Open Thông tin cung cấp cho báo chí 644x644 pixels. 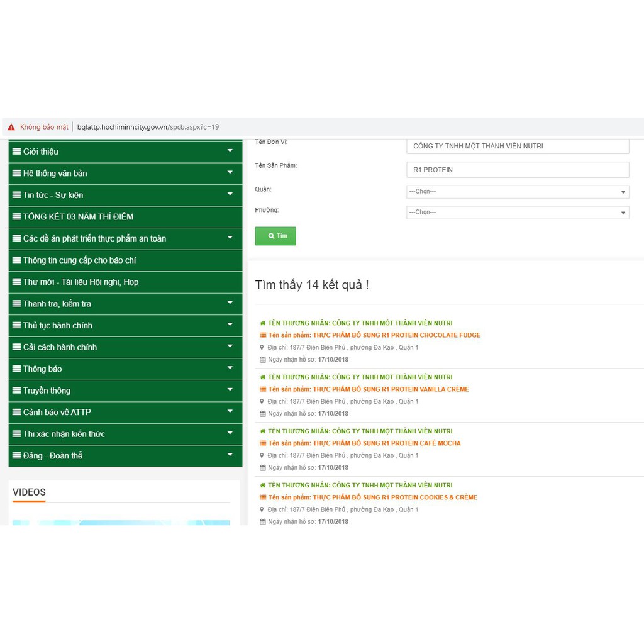pos(79,260)
